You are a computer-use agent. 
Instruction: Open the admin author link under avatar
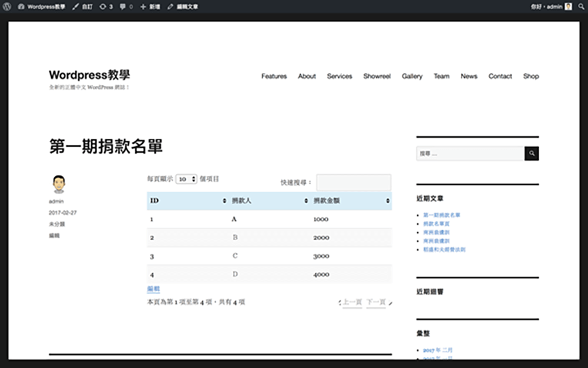(56, 201)
